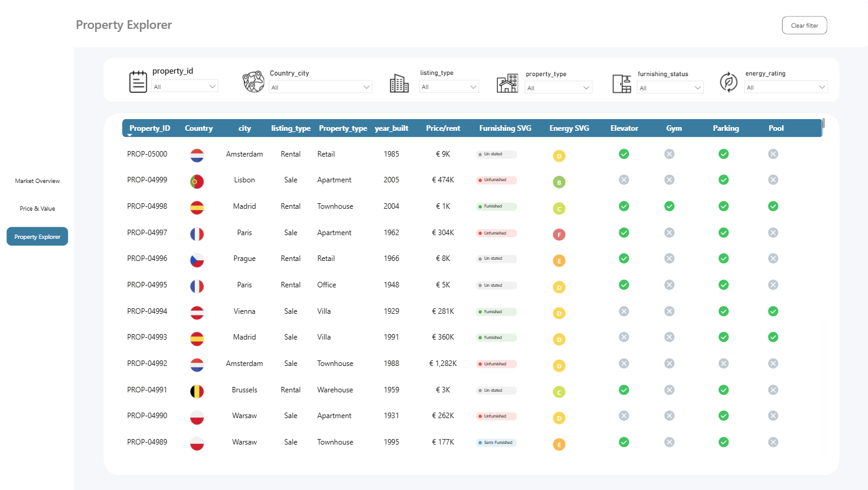Click the table's vertical scrollbar handle
Viewport: 868px width, 490px height.
coord(823,123)
